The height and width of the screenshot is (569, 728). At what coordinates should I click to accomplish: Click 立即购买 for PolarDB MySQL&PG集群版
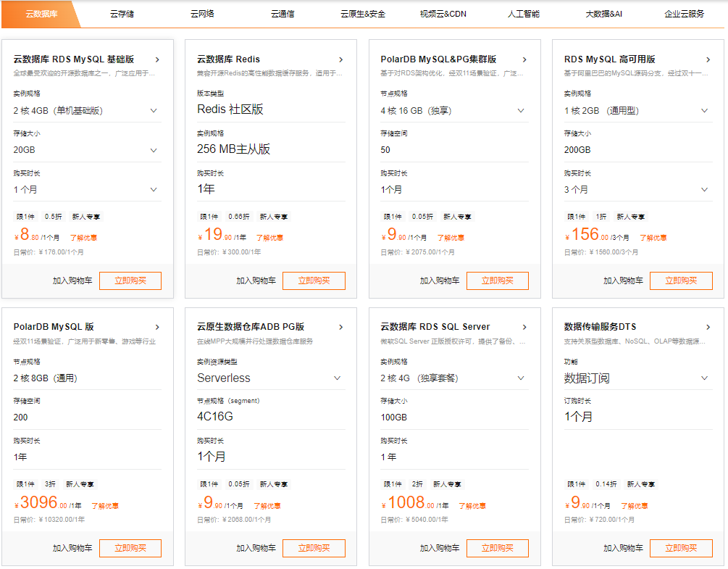498,281
